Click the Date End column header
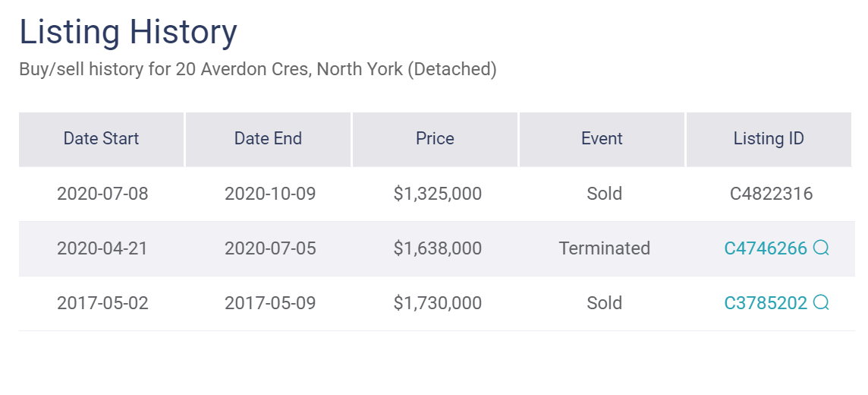 [268, 139]
